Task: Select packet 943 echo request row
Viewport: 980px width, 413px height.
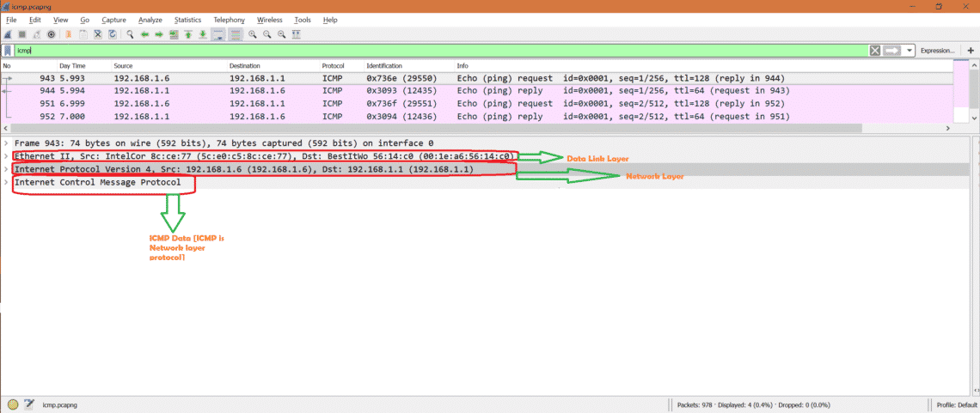Action: click(x=477, y=79)
